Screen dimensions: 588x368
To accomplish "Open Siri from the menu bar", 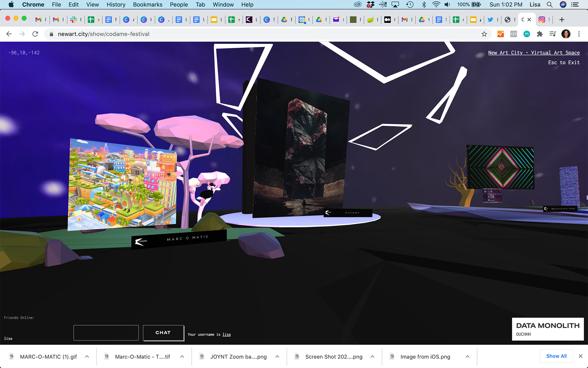I will [563, 5].
